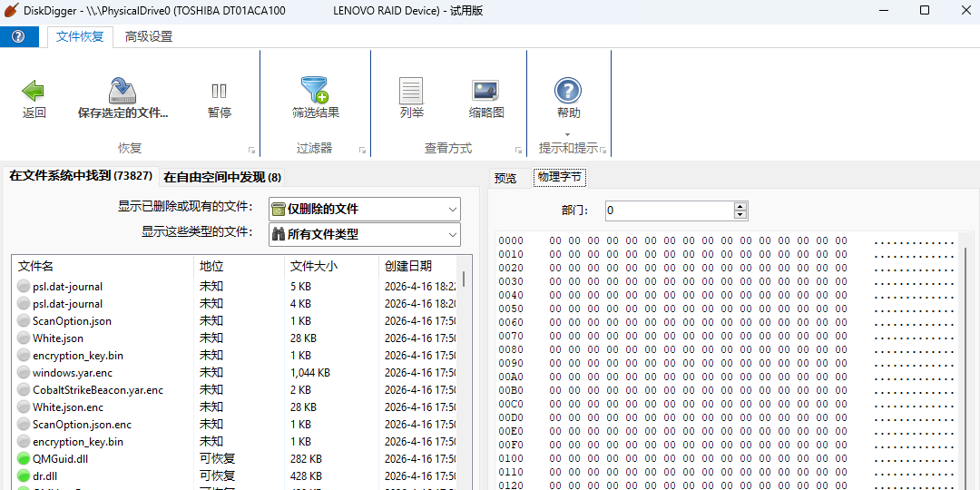This screenshot has width=980, height=490.
Task: Click the green Back arrow icon
Action: [x=34, y=91]
